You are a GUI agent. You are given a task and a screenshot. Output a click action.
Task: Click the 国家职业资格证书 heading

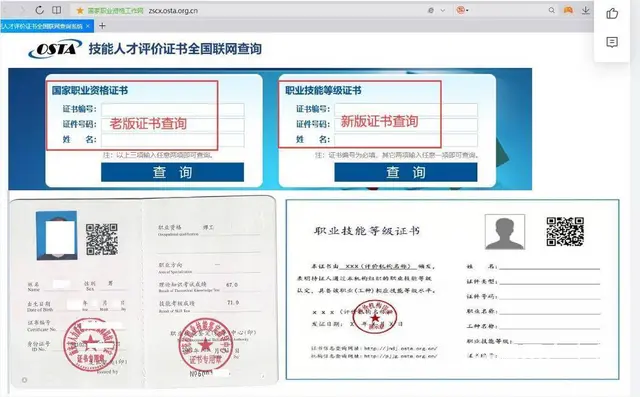90,90
